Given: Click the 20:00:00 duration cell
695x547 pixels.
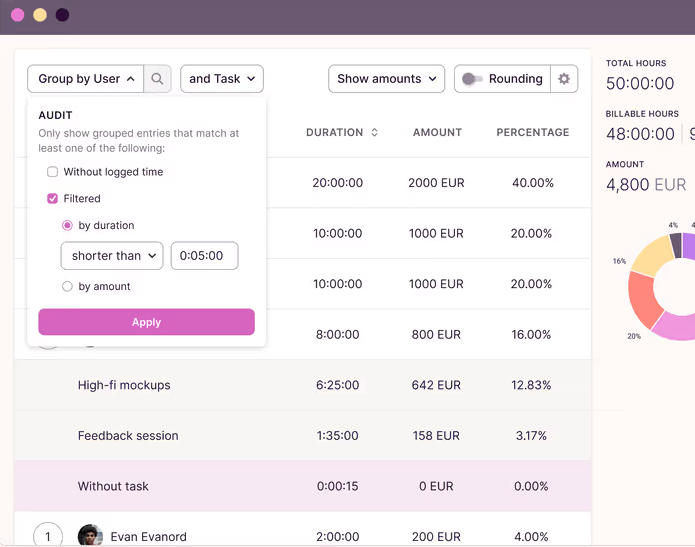Looking at the screenshot, I should tap(338, 183).
